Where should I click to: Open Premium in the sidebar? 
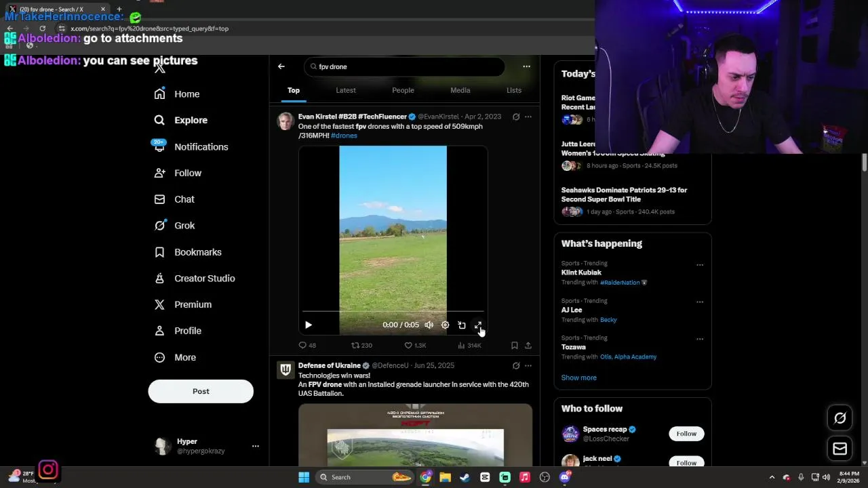click(183, 304)
